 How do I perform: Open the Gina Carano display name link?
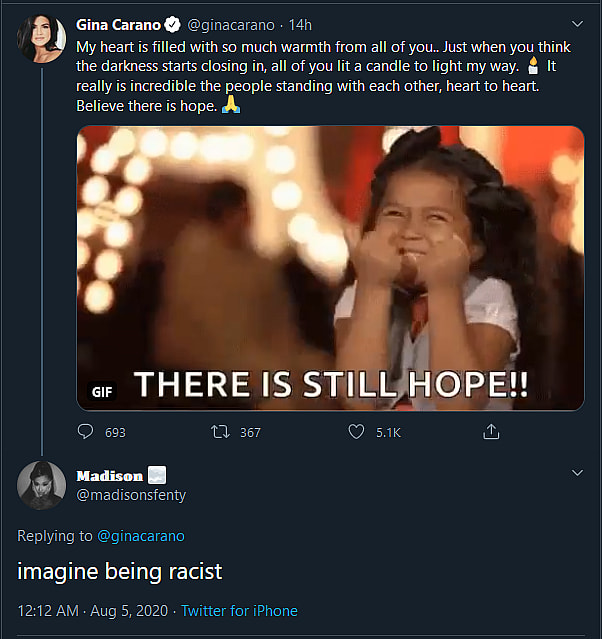(x=118, y=26)
